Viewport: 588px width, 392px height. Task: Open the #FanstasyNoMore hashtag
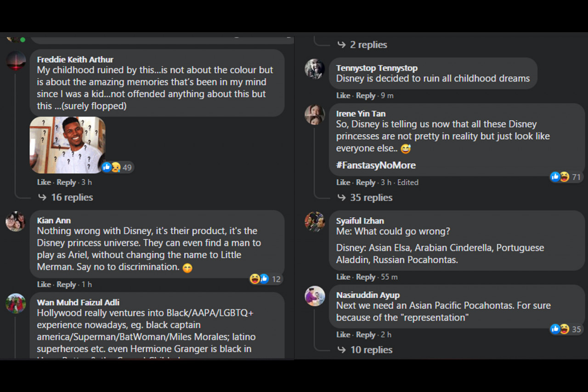click(376, 165)
